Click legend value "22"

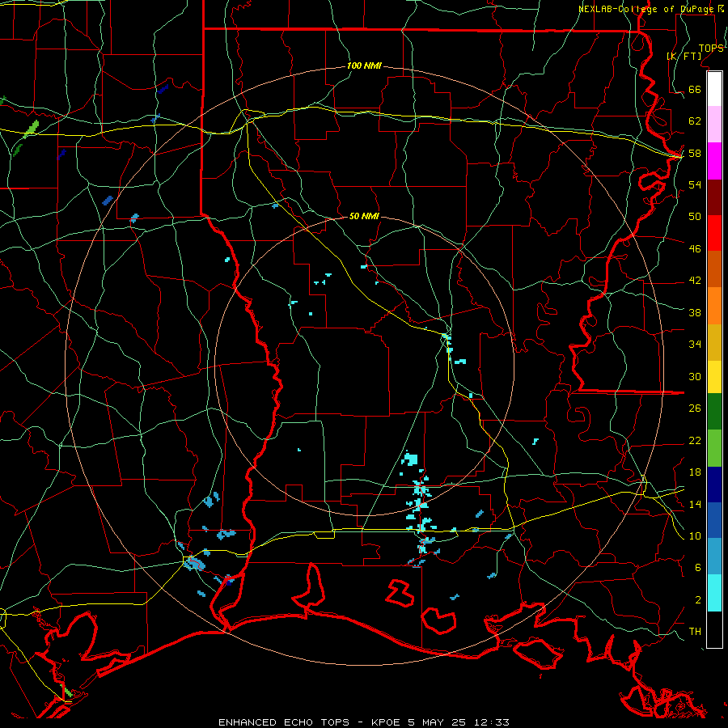pyautogui.click(x=695, y=440)
